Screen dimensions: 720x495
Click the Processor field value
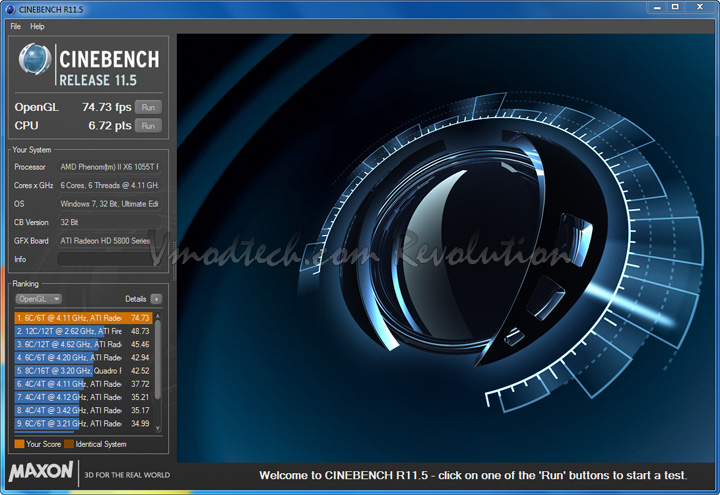pos(109,167)
